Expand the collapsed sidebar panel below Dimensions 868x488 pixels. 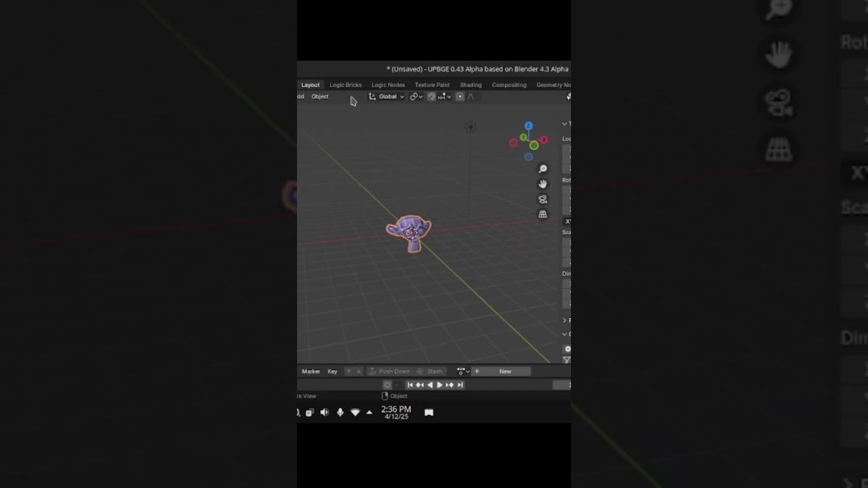566,320
